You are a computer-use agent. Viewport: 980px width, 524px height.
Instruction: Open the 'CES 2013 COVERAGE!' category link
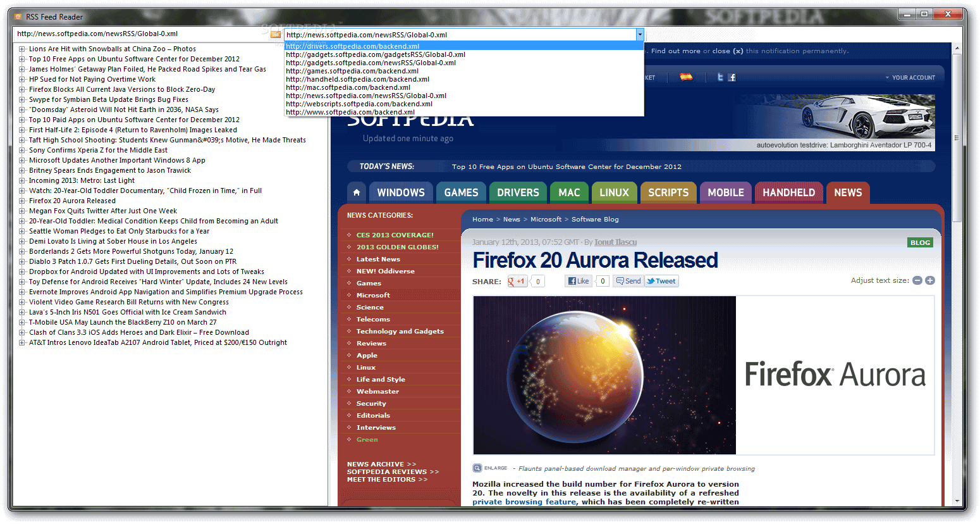pos(395,235)
